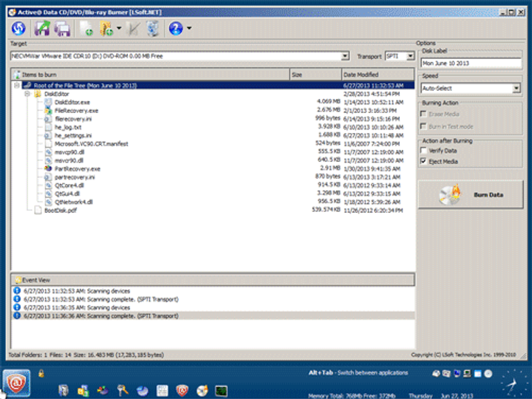Launch the keys icon in the taskbar
The height and width of the screenshot is (399, 532).
click(123, 391)
